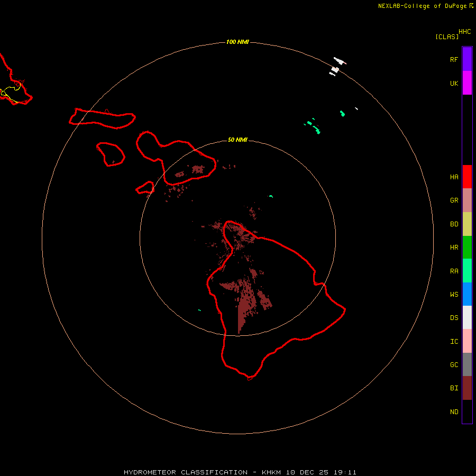Click the BI legend label
The height and width of the screenshot is (476, 476).
454,388
